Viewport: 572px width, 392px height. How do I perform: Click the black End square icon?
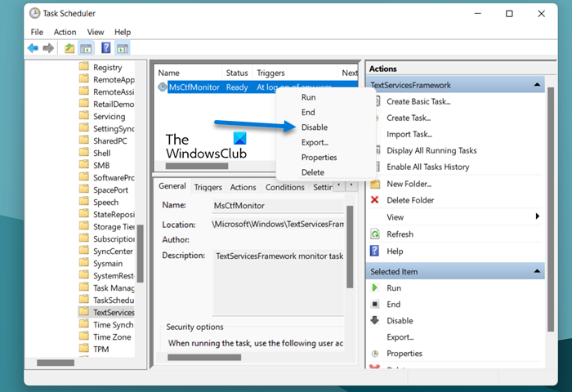coord(374,304)
